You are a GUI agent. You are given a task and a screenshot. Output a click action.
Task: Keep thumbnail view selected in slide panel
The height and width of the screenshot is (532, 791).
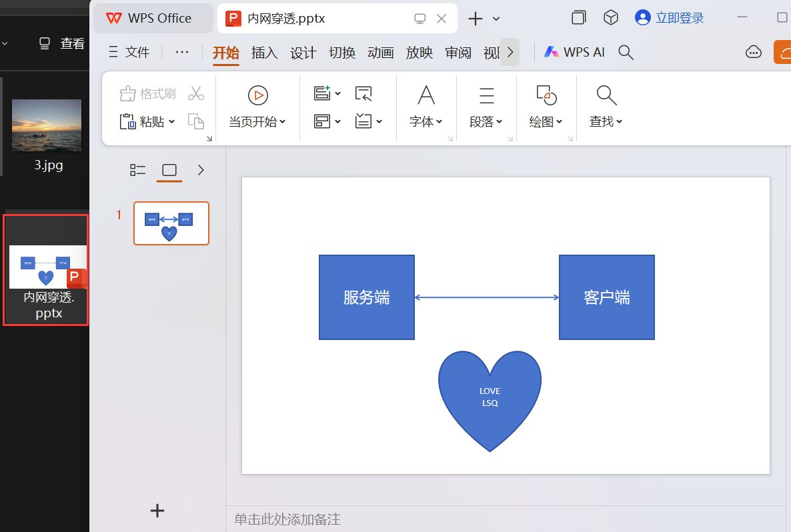tap(169, 171)
